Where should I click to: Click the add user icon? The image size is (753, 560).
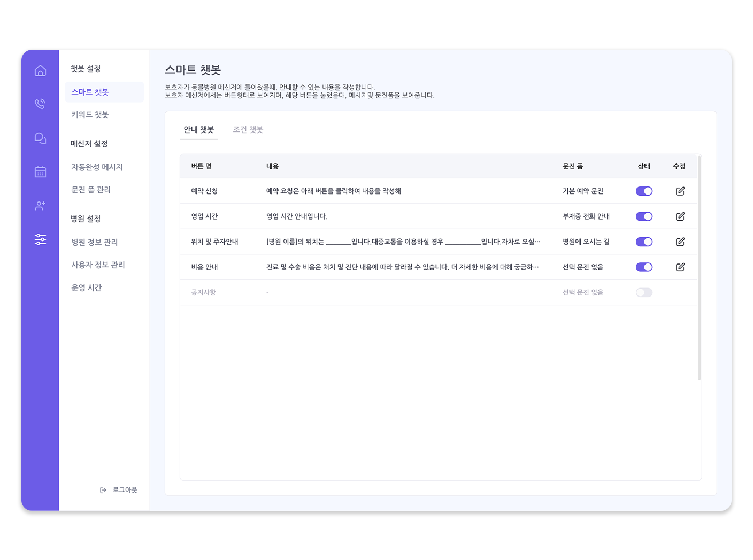(40, 206)
